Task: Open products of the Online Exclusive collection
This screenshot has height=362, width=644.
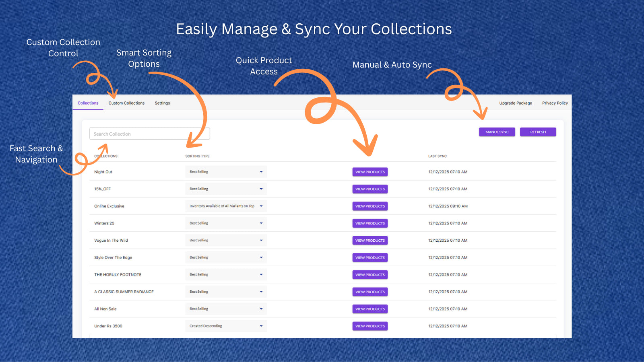Action: click(370, 206)
